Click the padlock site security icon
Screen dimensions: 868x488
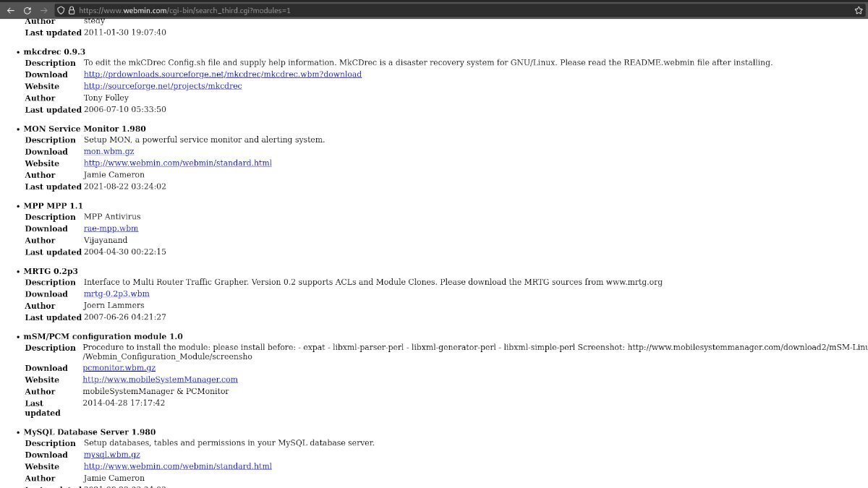point(72,11)
